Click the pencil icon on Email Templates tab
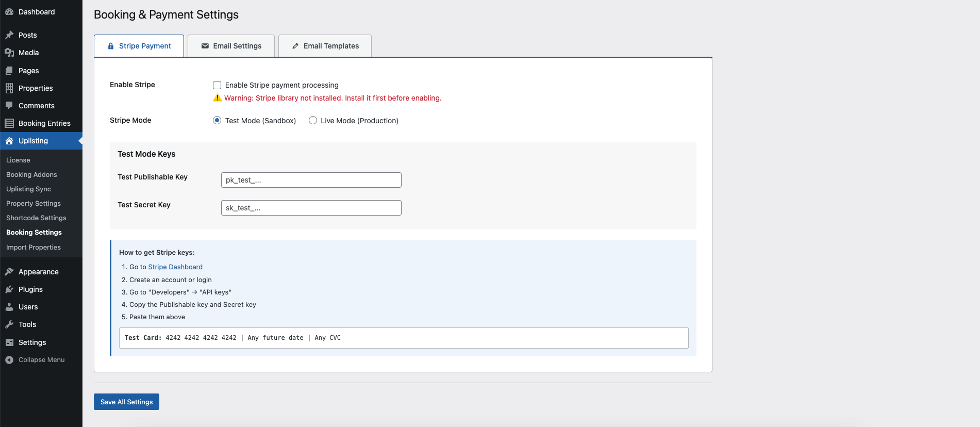980x427 pixels. click(295, 46)
